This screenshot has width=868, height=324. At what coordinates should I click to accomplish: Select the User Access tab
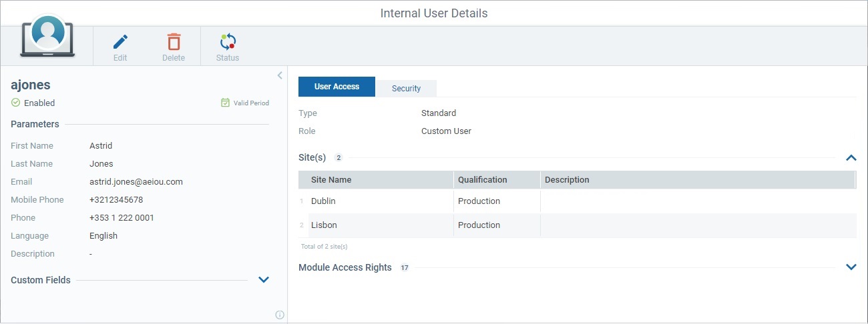(x=337, y=87)
